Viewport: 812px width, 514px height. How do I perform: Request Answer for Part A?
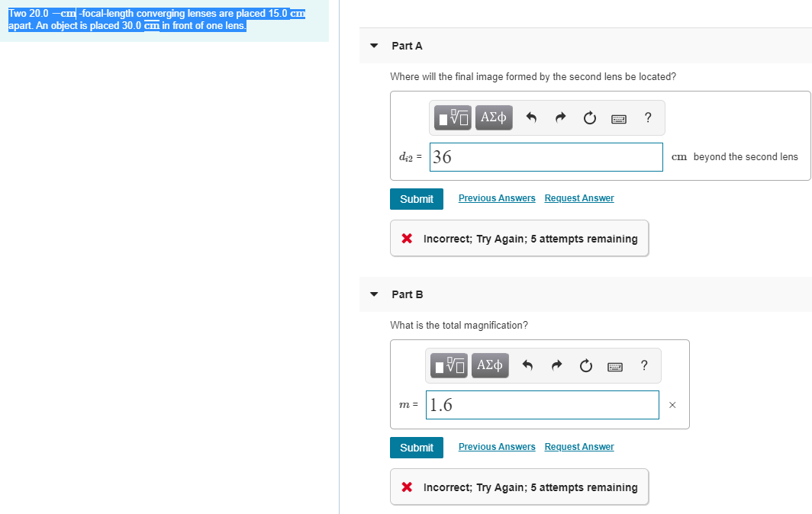point(578,198)
